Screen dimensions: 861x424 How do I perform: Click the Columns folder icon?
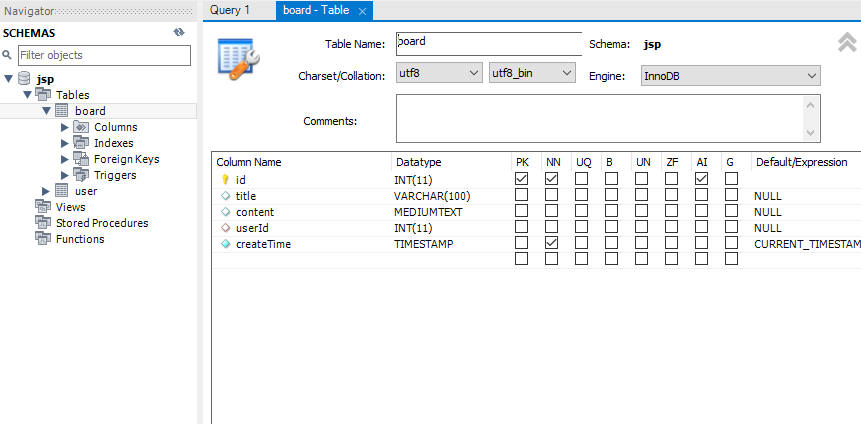81,127
